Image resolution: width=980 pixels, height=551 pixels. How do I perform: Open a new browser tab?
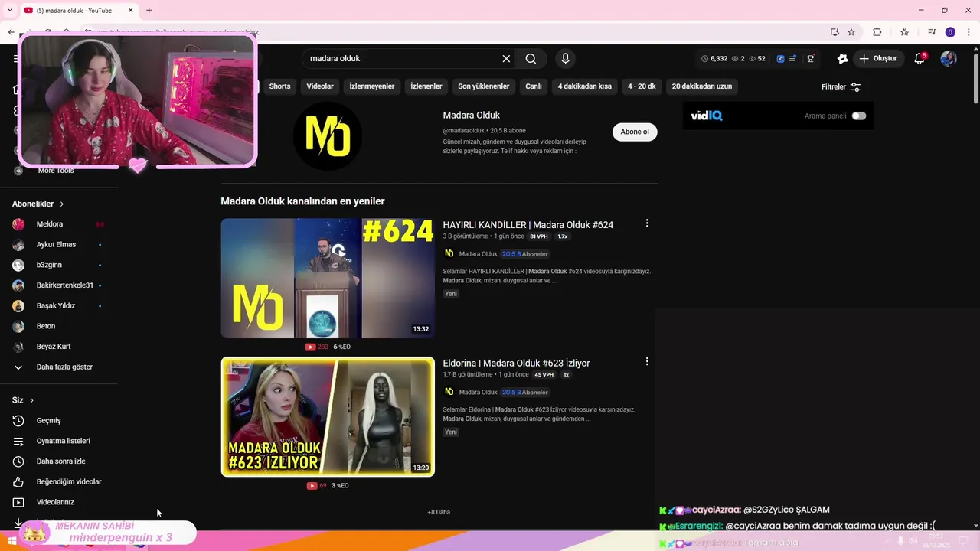point(149,10)
